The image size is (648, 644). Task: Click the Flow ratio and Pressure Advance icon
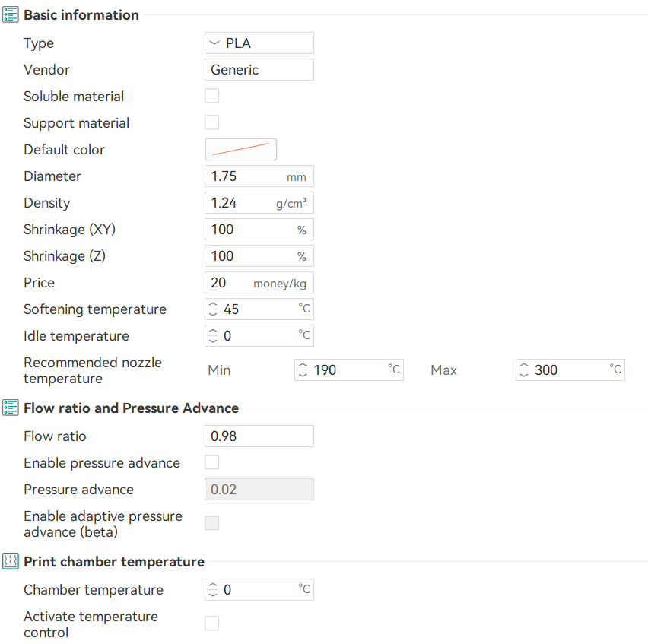(11, 408)
